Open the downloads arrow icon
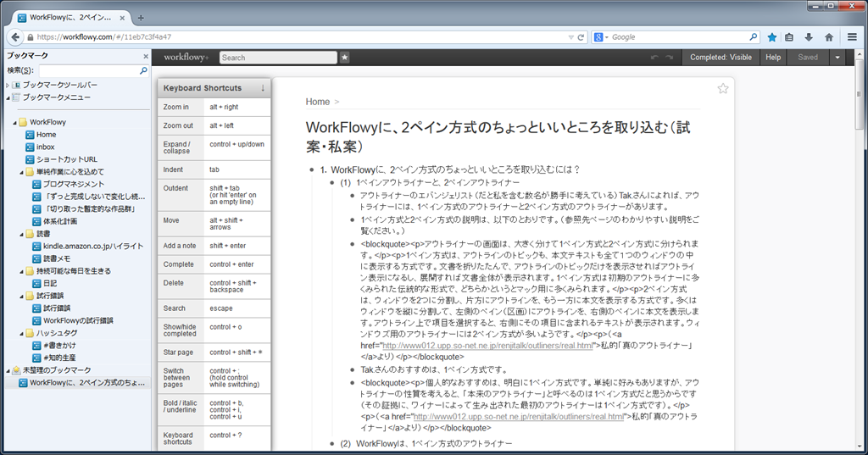 pyautogui.click(x=809, y=37)
